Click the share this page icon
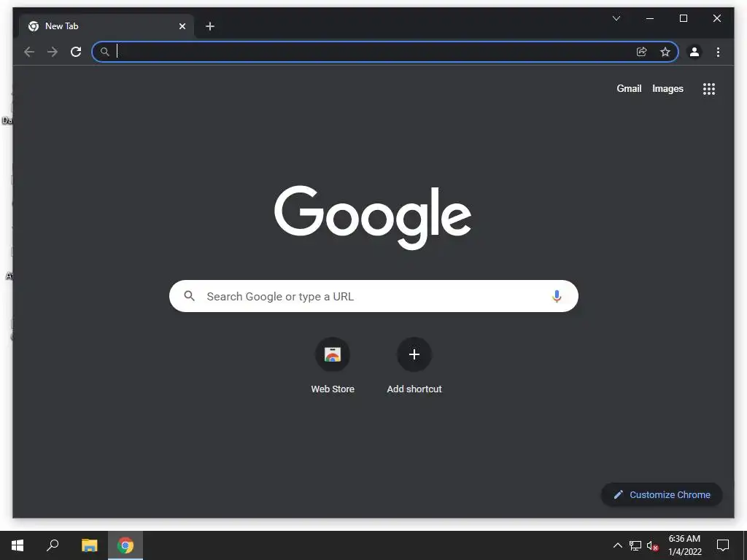Image resolution: width=747 pixels, height=560 pixels. point(642,52)
